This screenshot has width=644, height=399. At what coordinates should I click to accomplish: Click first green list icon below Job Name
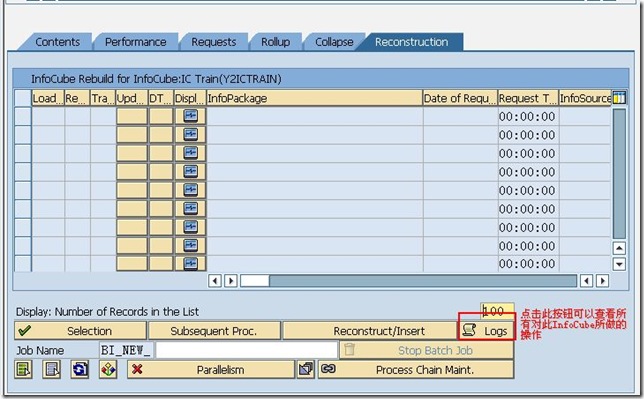click(x=23, y=369)
